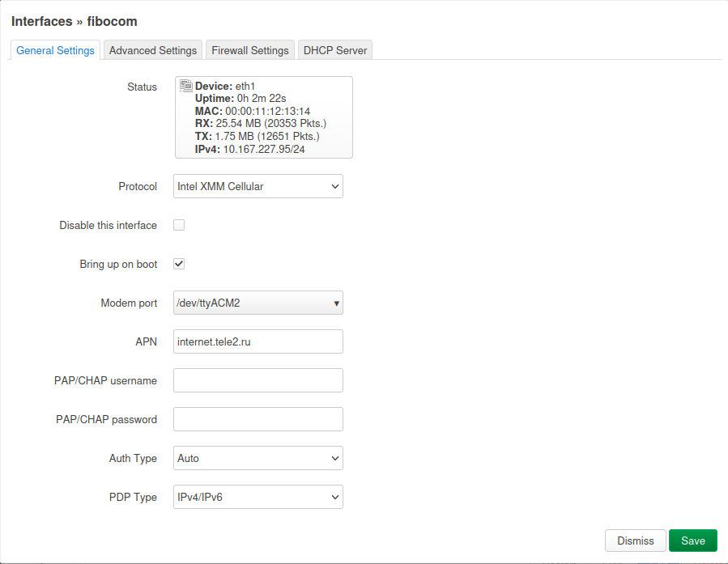Switch to the General Settings tab

click(x=55, y=50)
